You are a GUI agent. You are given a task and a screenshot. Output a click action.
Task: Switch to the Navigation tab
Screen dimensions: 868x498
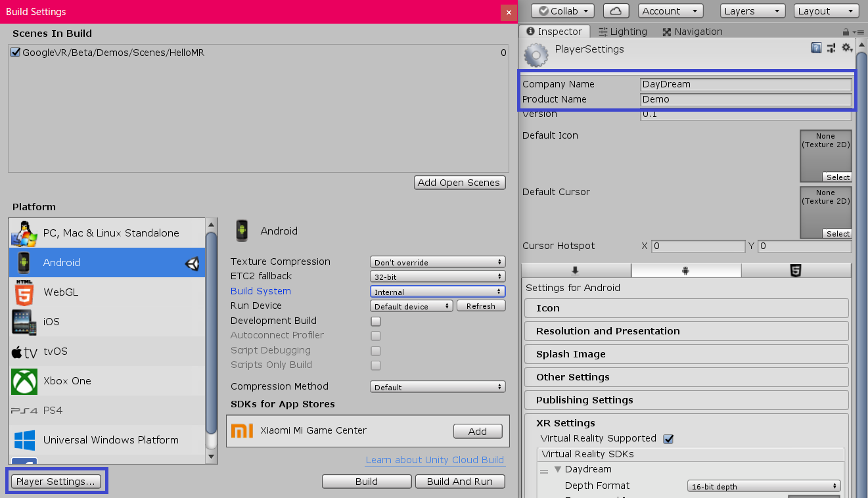(x=693, y=32)
